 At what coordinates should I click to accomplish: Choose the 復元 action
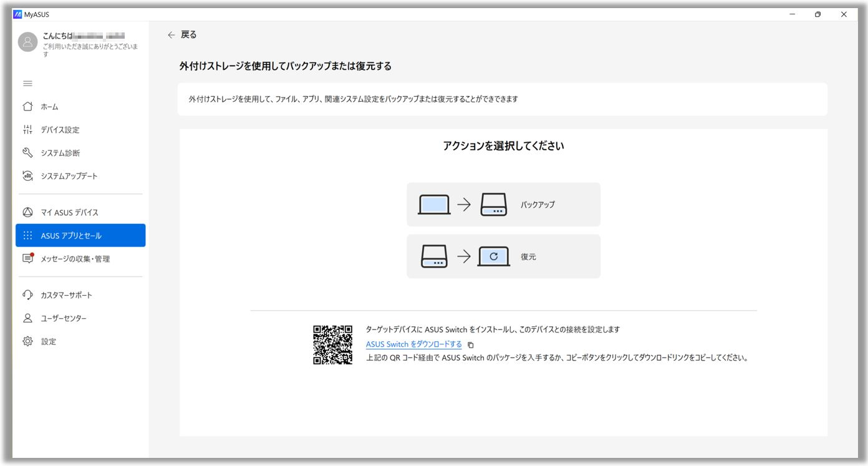[x=503, y=256]
